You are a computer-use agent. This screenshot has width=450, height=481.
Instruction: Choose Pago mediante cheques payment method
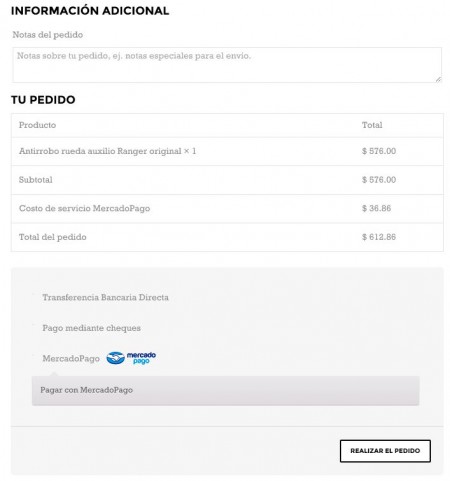pos(91,328)
